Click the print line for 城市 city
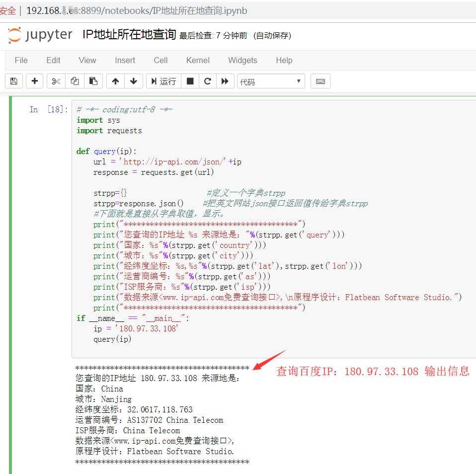The height and width of the screenshot is (474, 476). [173, 256]
